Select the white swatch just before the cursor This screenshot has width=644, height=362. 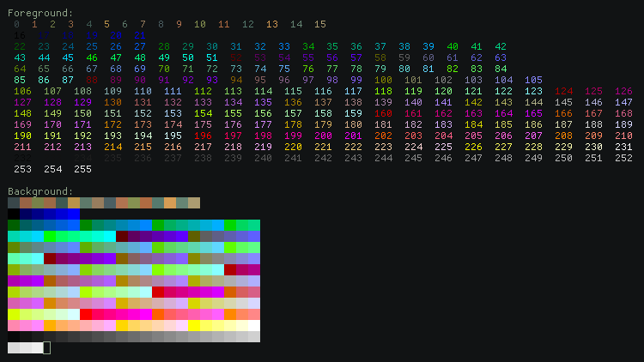[37, 347]
